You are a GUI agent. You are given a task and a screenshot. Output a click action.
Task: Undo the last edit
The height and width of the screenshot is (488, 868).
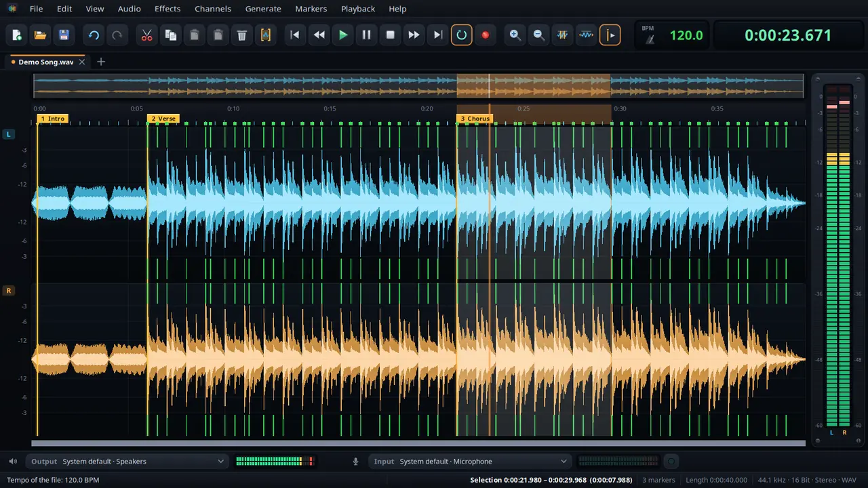pyautogui.click(x=94, y=35)
